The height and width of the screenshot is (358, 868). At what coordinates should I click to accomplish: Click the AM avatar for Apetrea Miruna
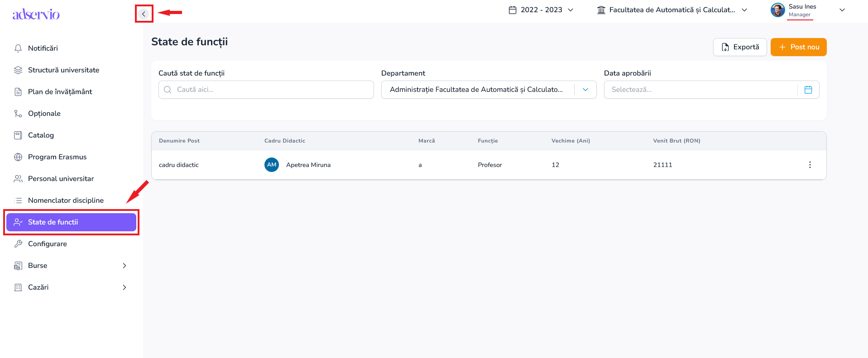pyautogui.click(x=272, y=165)
